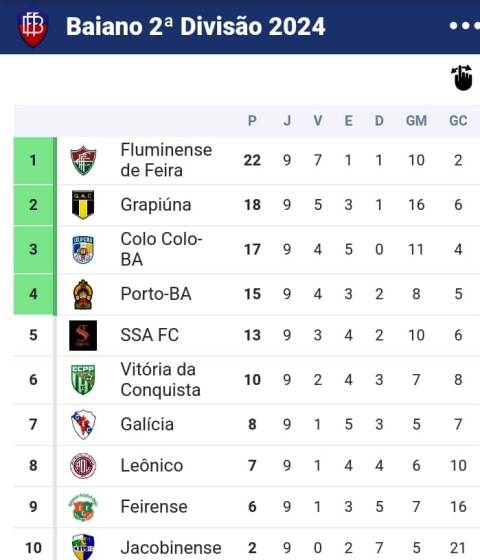Tap the swipe gesture hint icon
Image resolution: width=480 pixels, height=560 pixels.
click(462, 78)
